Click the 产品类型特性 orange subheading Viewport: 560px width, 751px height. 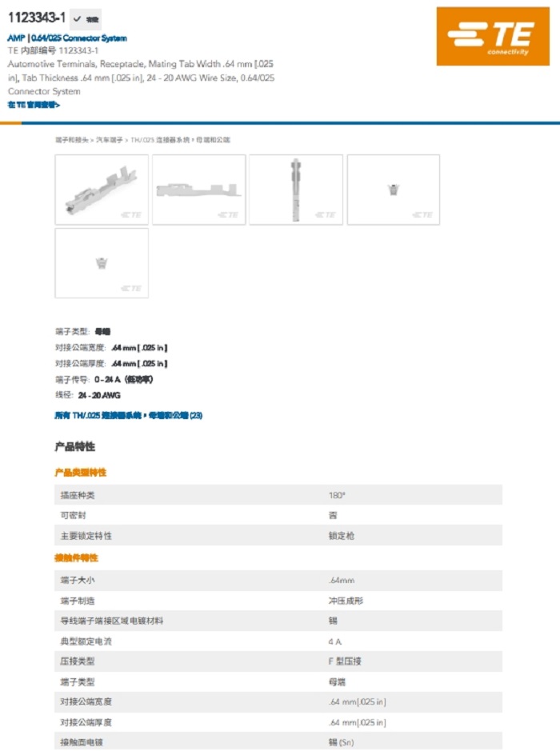(81, 473)
